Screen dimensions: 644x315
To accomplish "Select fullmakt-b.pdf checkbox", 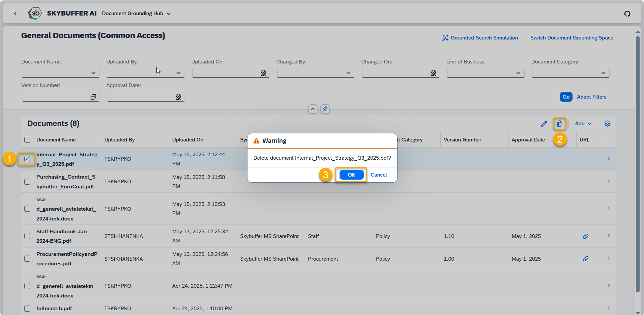I will [27, 309].
